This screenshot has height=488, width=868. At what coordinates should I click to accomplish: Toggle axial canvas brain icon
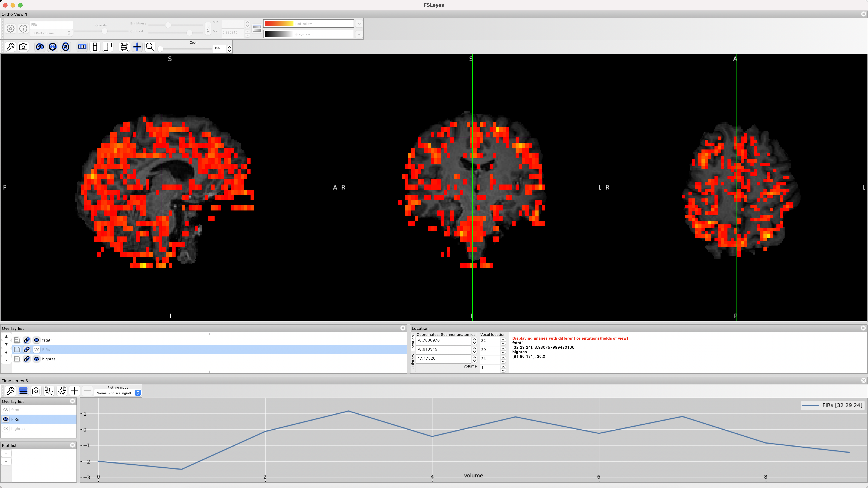coord(66,47)
